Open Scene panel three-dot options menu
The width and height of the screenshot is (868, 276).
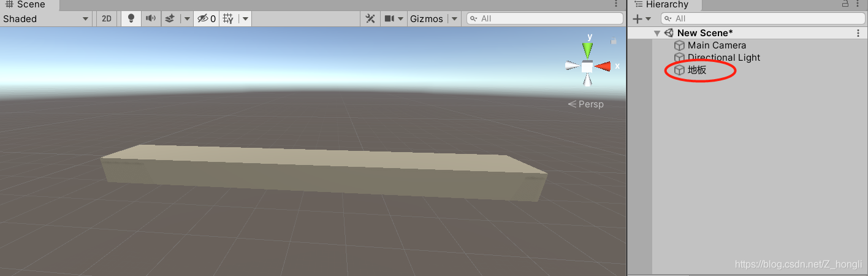[x=616, y=4]
